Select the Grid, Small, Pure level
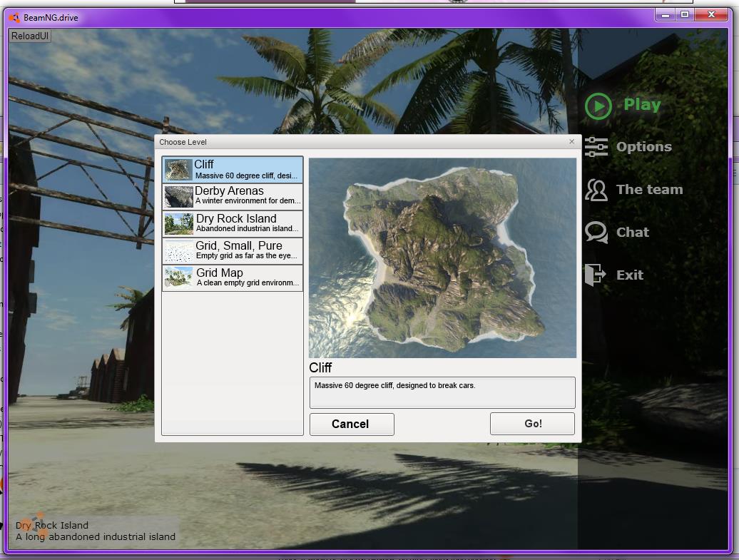This screenshot has height=560, width=739. (x=233, y=251)
